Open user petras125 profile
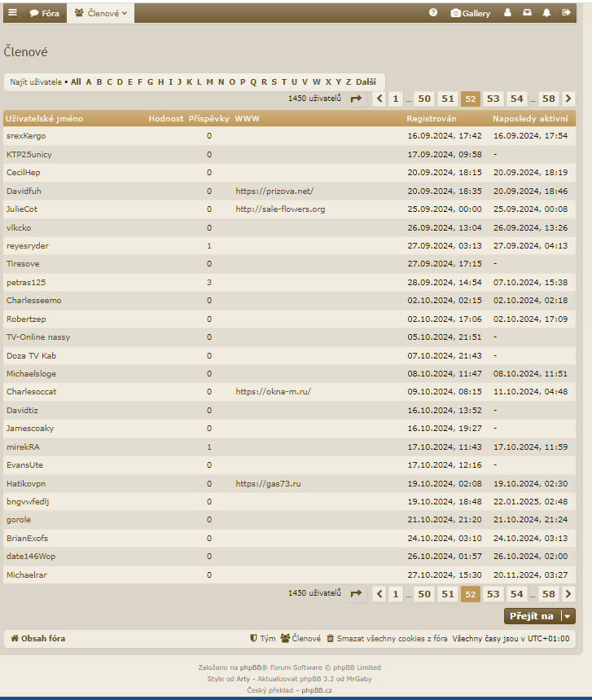Screen dimensions: 592x700 click(26, 282)
